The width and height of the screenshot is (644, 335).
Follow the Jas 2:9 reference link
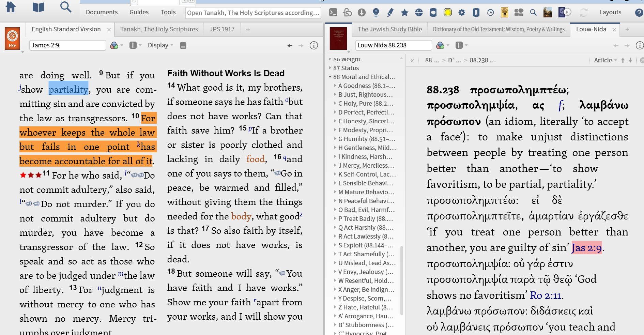pos(586,248)
